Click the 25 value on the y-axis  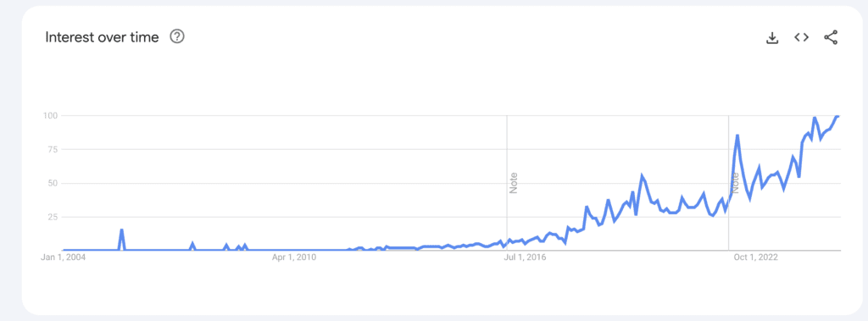pyautogui.click(x=54, y=217)
